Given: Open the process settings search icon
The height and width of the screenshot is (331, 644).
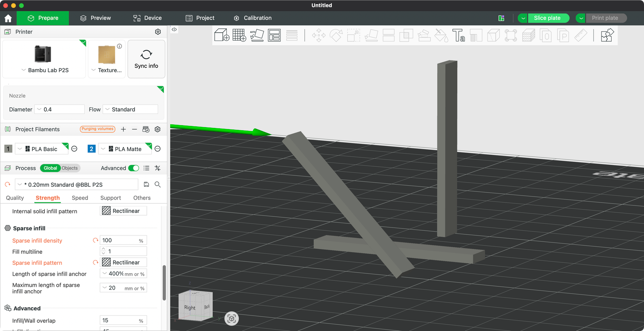Looking at the screenshot, I should [158, 184].
